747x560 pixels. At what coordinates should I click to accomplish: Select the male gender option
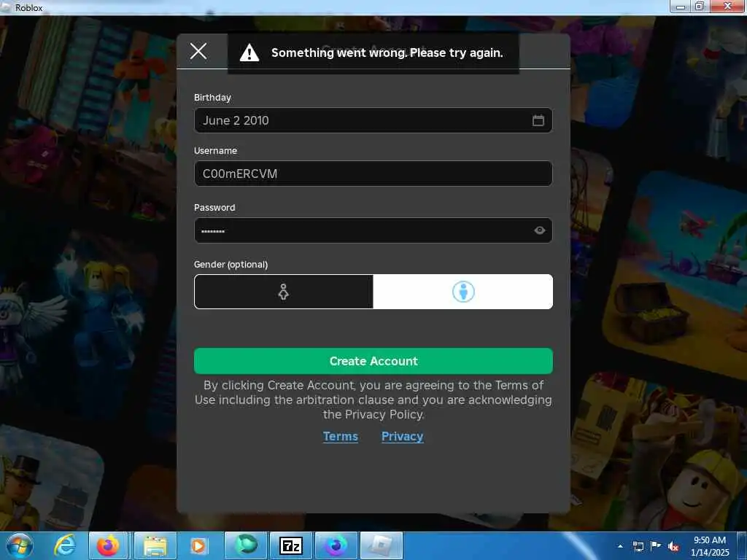coord(463,292)
